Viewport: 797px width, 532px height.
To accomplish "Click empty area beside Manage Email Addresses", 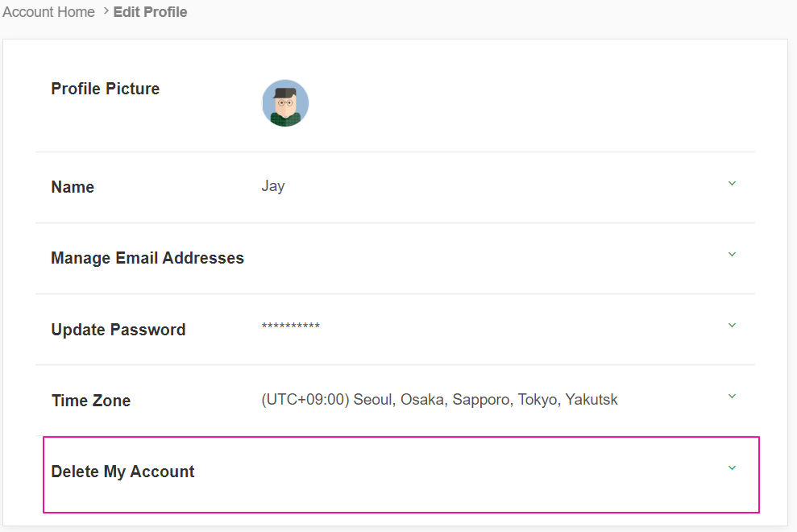I will [484, 258].
